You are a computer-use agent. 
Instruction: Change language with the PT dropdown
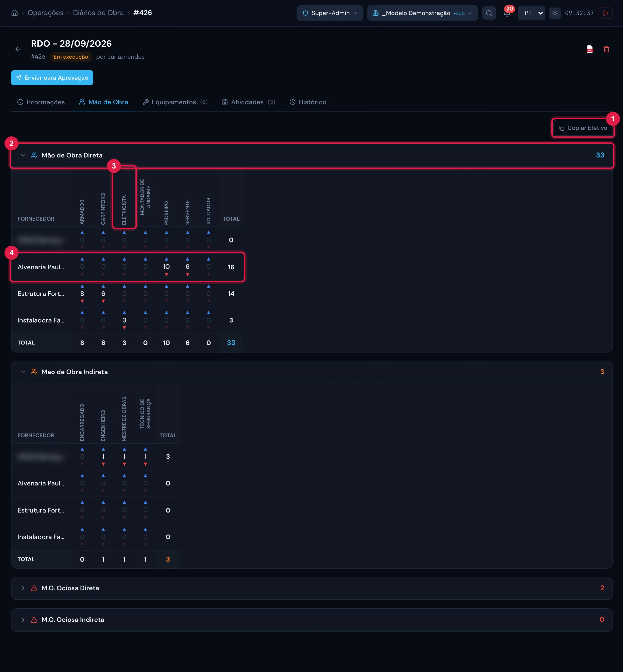[x=531, y=13]
